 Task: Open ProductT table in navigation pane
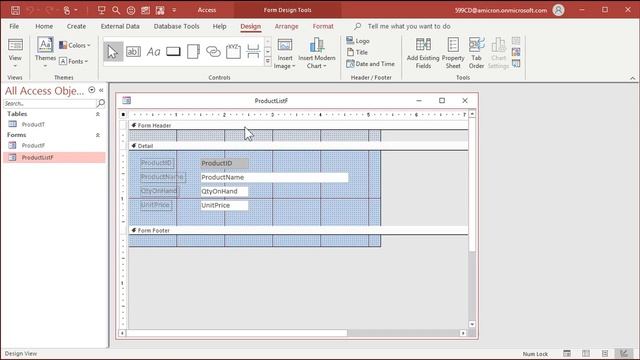tap(33, 124)
